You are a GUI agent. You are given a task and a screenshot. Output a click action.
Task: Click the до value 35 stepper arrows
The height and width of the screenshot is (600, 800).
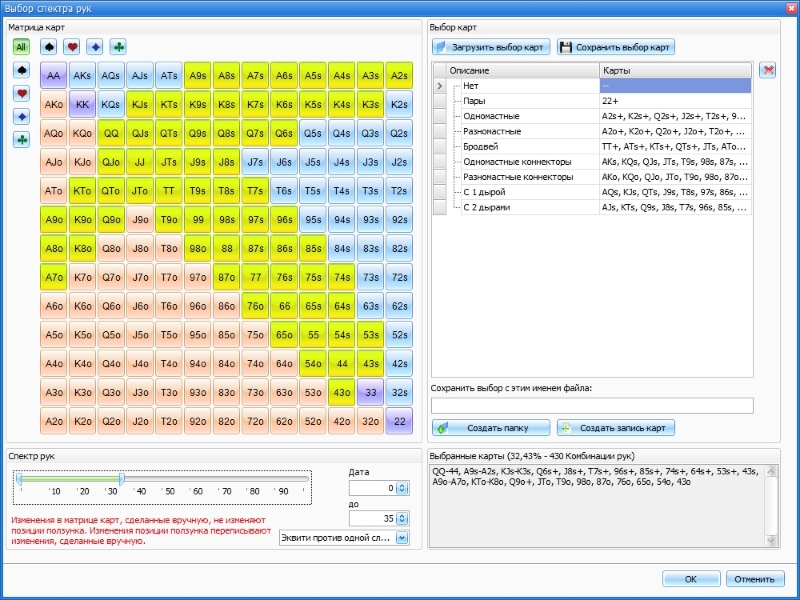402,518
